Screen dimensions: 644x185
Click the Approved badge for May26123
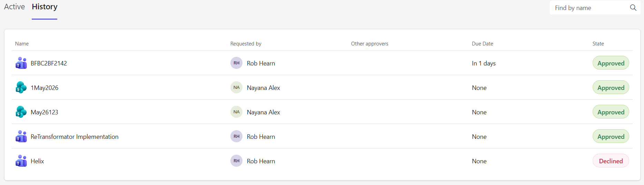[611, 112]
